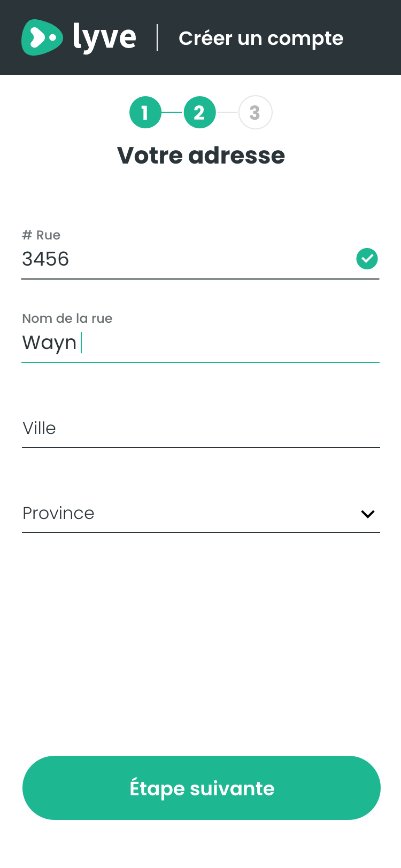Click the # Rue field label
The width and height of the screenshot is (401, 868).
click(x=41, y=235)
